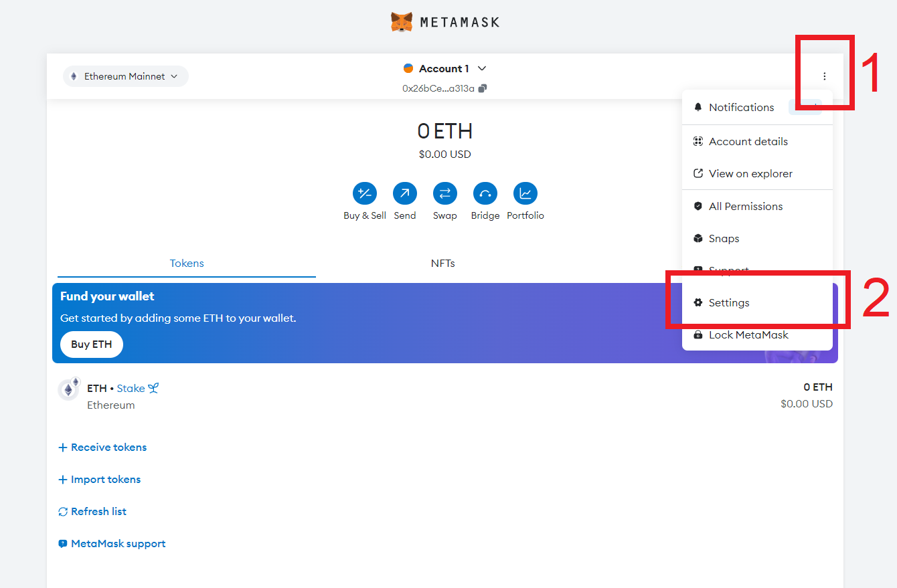Select Account details menu entry
The width and height of the screenshot is (897, 588).
pyautogui.click(x=748, y=142)
